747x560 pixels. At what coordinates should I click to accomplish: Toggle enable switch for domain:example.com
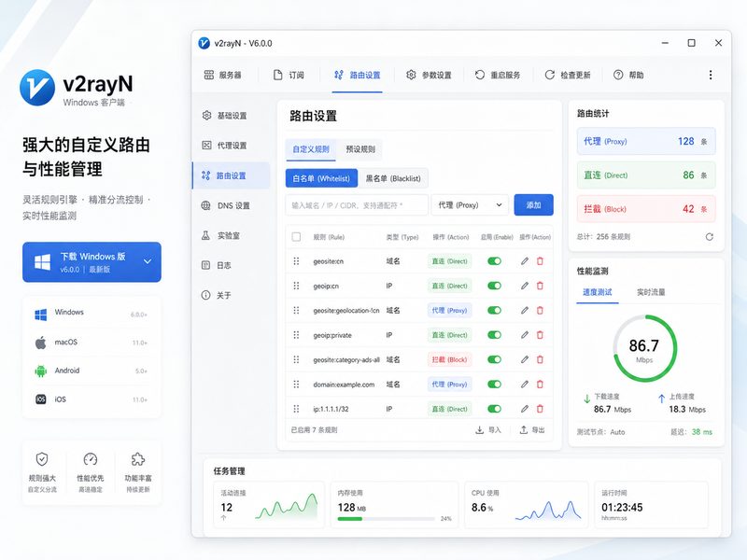(x=495, y=385)
